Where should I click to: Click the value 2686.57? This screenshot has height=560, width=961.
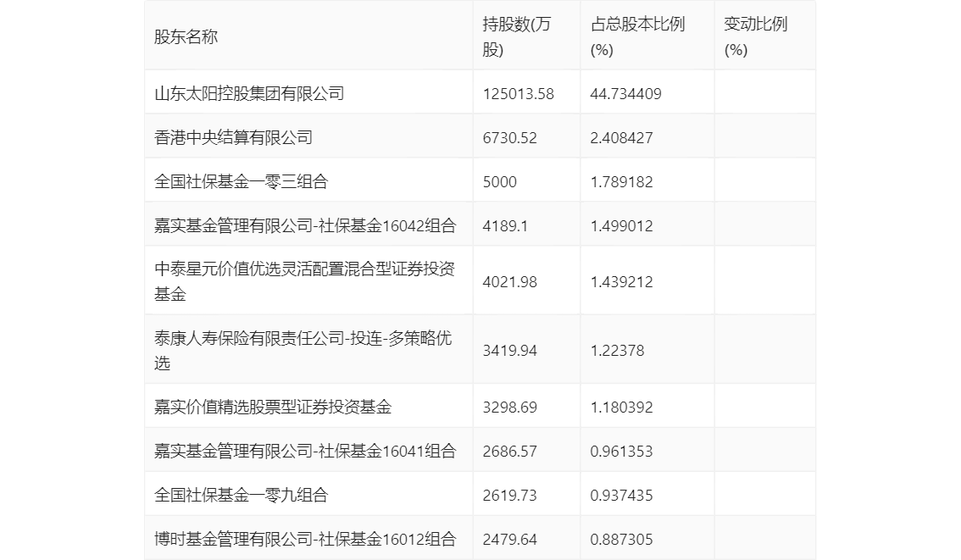point(510,452)
